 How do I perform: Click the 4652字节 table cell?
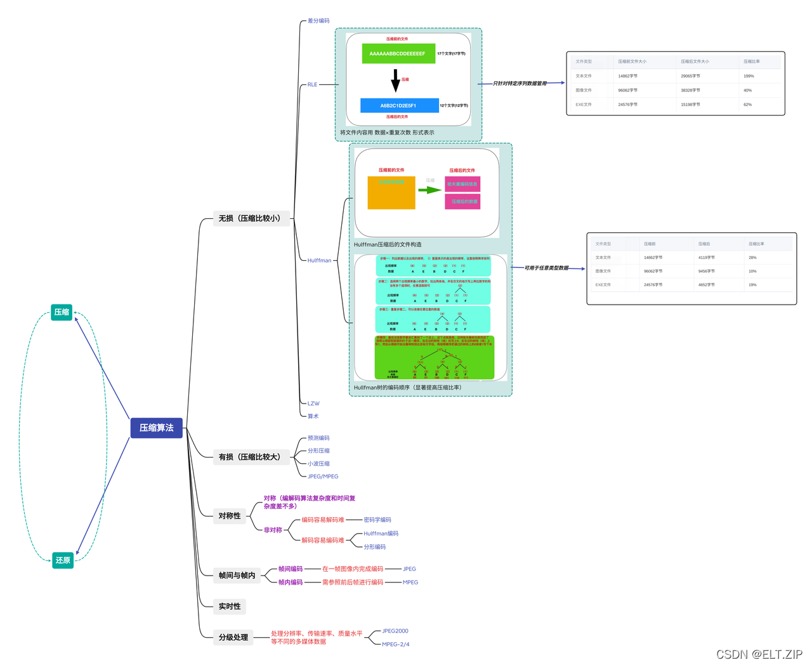click(707, 285)
